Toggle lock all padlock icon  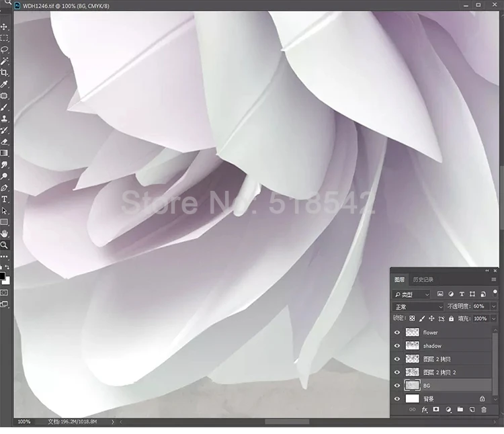(452, 318)
